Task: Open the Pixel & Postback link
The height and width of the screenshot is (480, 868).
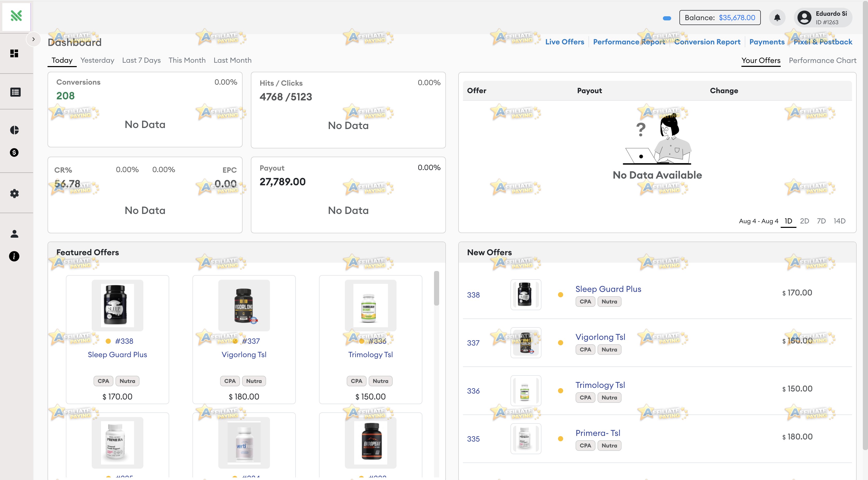Action: click(x=823, y=42)
